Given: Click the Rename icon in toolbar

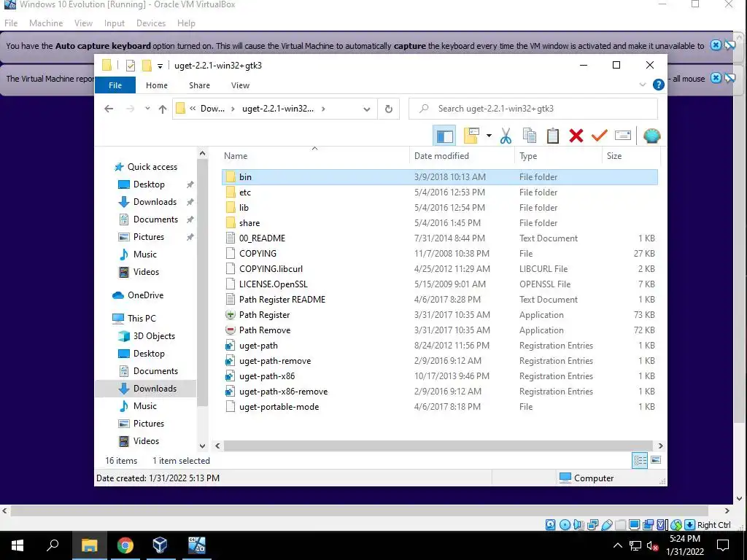Looking at the screenshot, I should 623,136.
